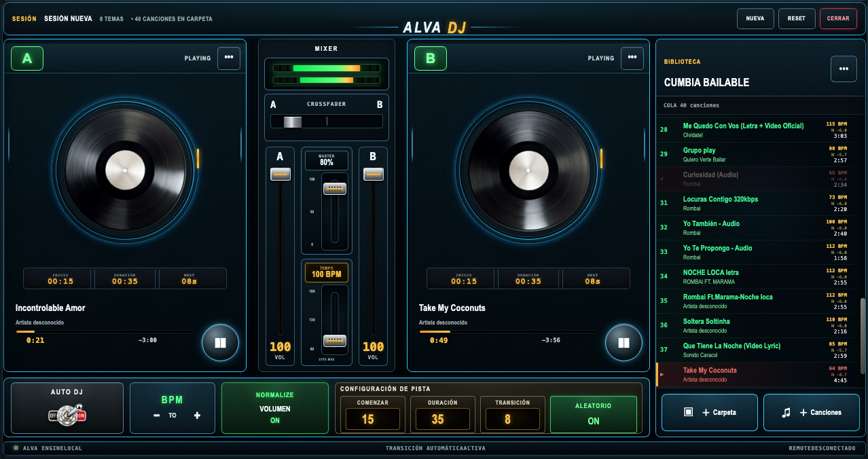Decrease BPM with minus button

157,415
